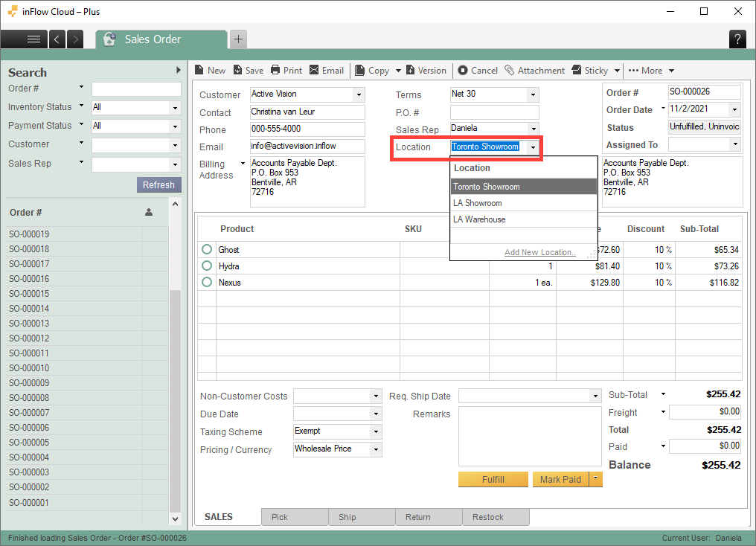
Task: Cancel the sales order via toolbar icon
Action: (x=477, y=70)
